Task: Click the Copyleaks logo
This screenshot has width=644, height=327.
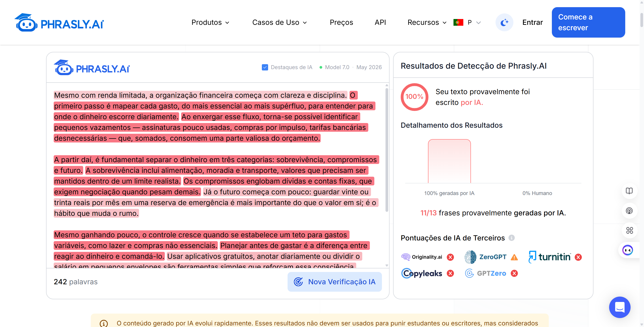Action: [422, 273]
